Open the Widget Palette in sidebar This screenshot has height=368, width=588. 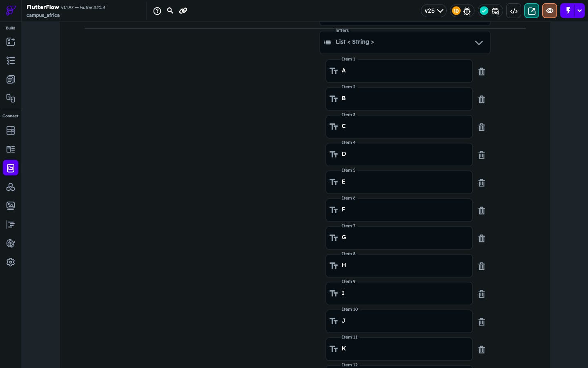[x=11, y=42]
